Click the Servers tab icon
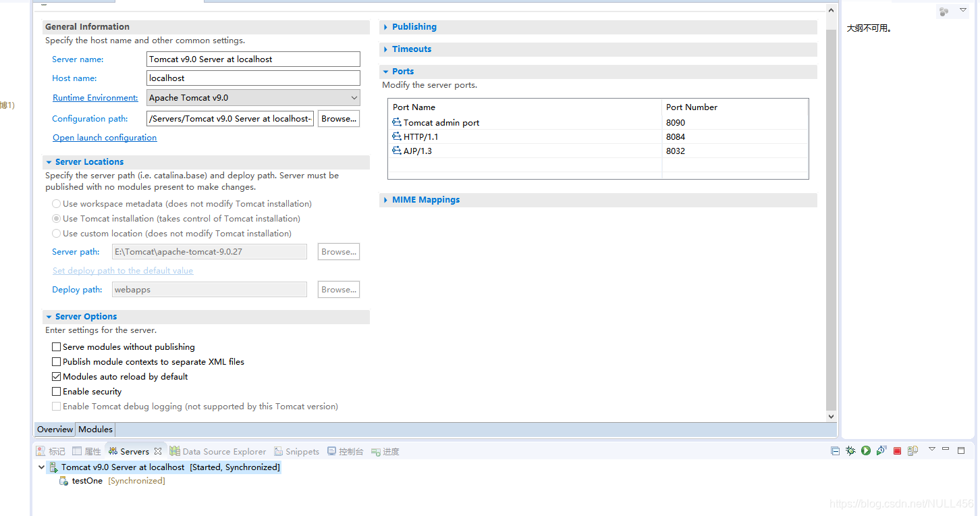 pos(113,451)
